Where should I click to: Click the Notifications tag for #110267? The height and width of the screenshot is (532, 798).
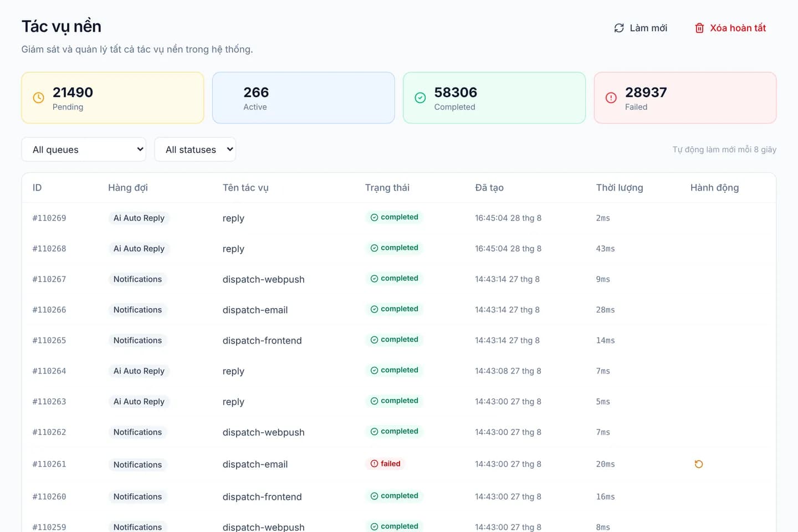coord(137,279)
